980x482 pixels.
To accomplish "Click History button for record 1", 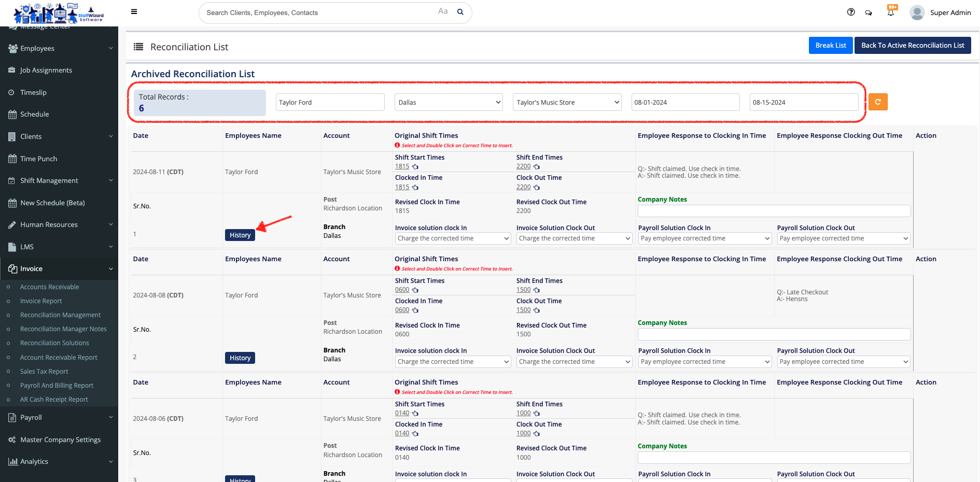I will tap(240, 235).
